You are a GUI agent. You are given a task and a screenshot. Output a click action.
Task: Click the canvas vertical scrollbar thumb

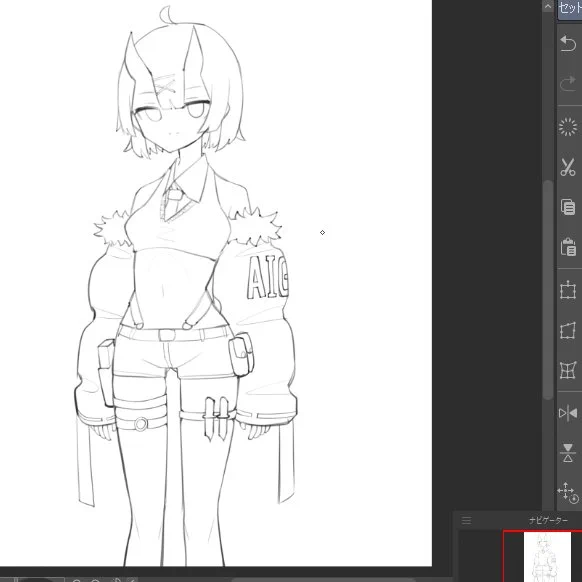tap(548, 290)
